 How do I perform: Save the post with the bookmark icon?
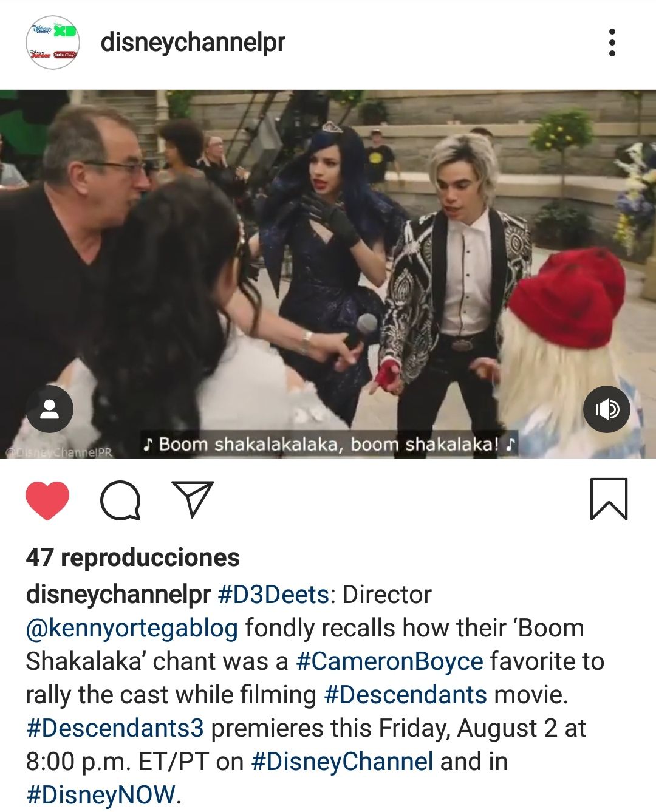[609, 499]
